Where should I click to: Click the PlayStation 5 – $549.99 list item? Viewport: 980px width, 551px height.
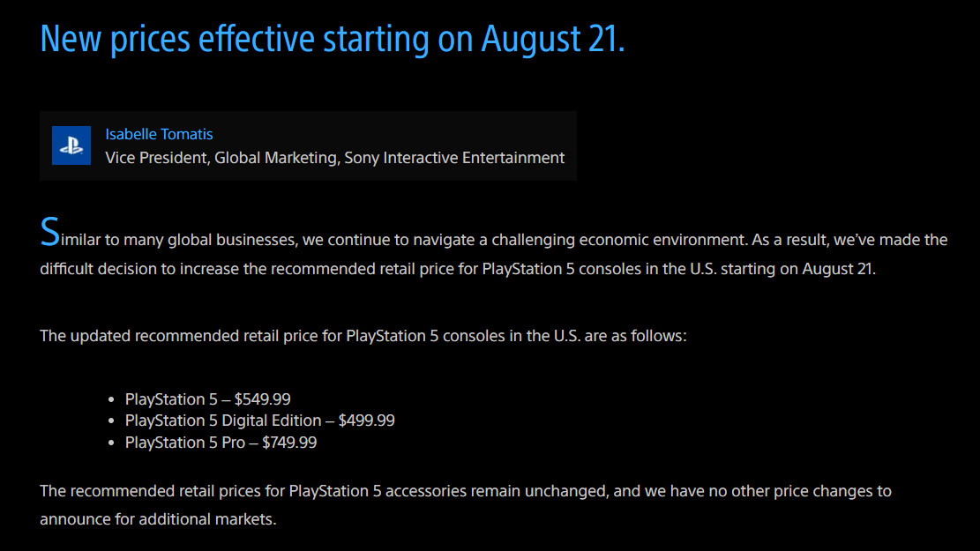[207, 399]
